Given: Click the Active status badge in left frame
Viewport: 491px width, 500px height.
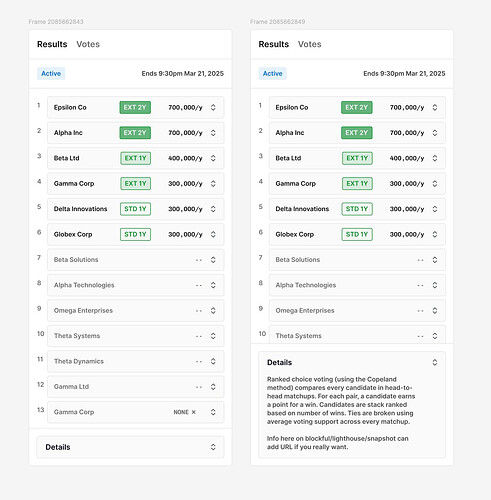Looking at the screenshot, I should (51, 73).
